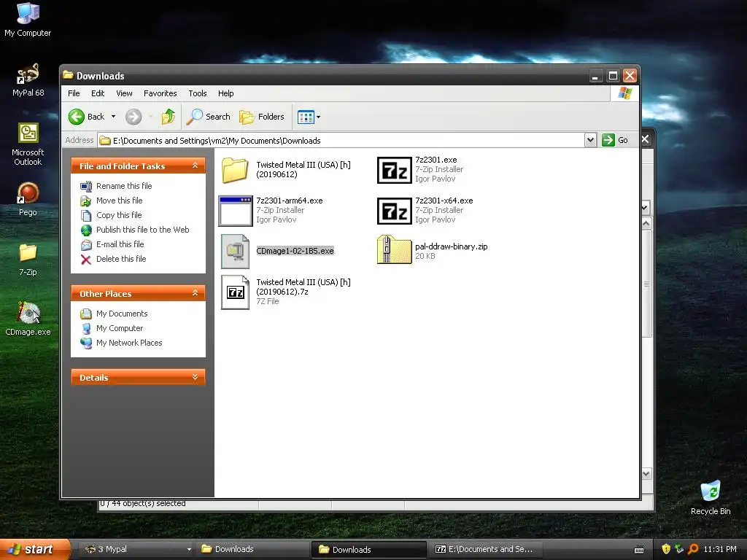Go to My Documents in Other Places
This screenshot has width=747, height=560.
(122, 314)
